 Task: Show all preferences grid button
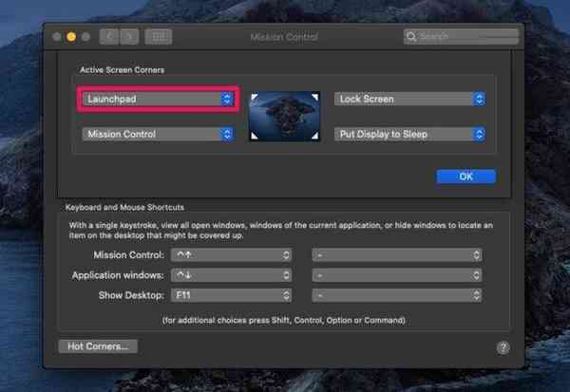[x=158, y=36]
